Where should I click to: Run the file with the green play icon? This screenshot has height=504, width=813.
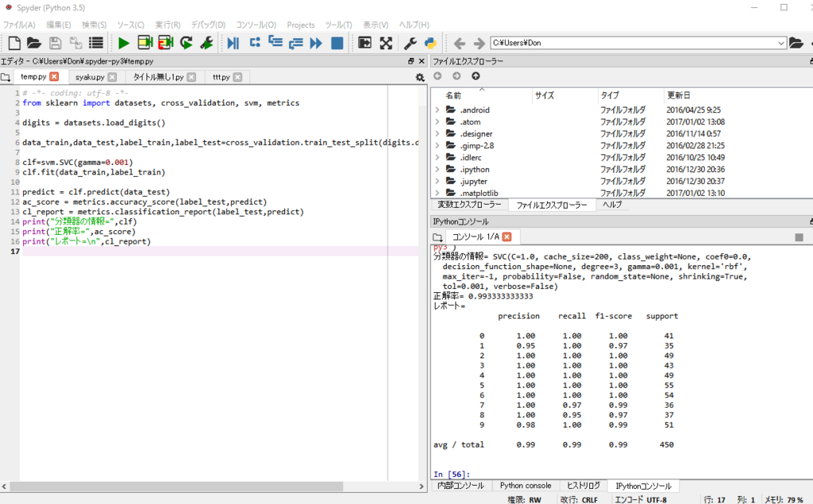(123, 43)
